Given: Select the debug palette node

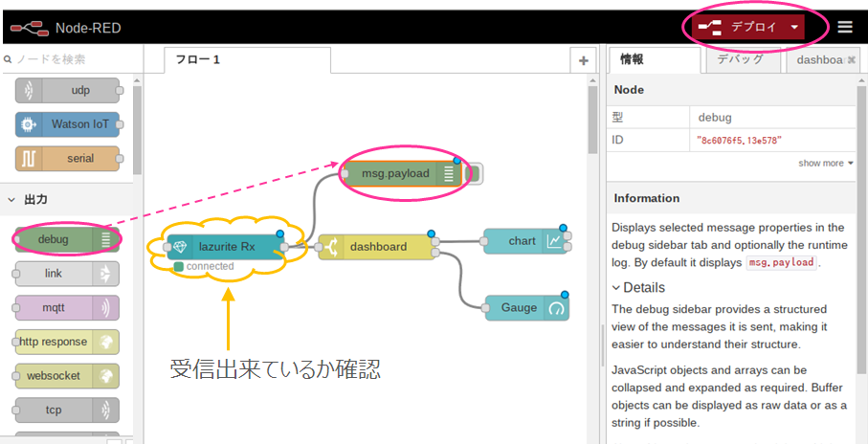Looking at the screenshot, I should click(67, 240).
